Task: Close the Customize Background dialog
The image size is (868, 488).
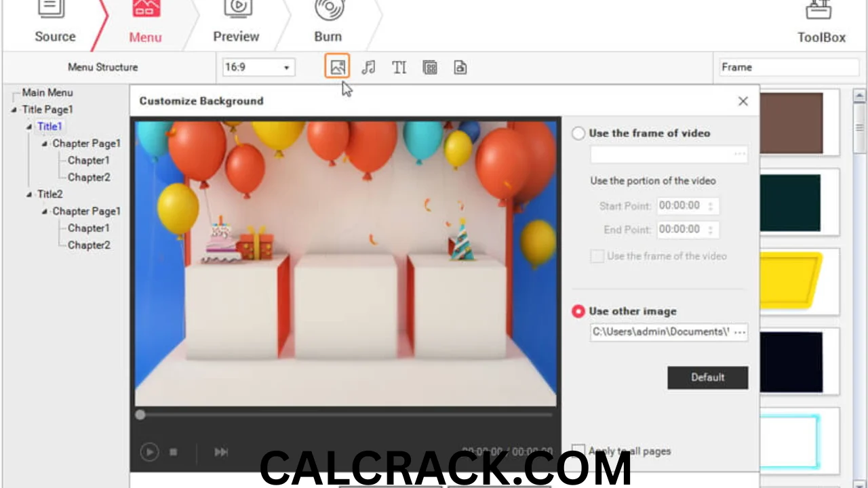Action: 743,101
